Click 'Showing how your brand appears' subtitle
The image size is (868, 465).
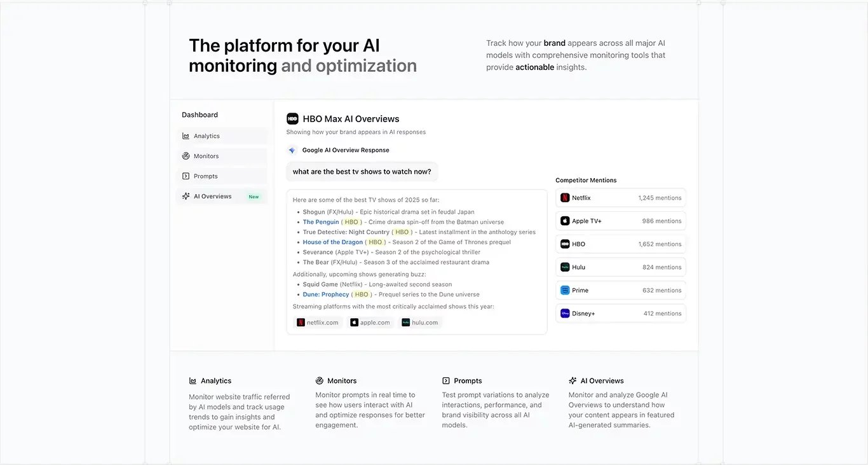point(356,132)
